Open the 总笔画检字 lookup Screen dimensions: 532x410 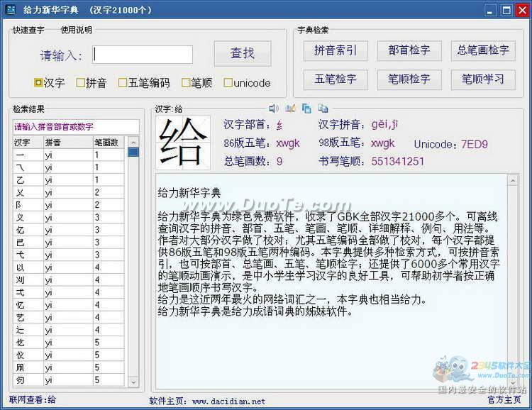[483, 50]
